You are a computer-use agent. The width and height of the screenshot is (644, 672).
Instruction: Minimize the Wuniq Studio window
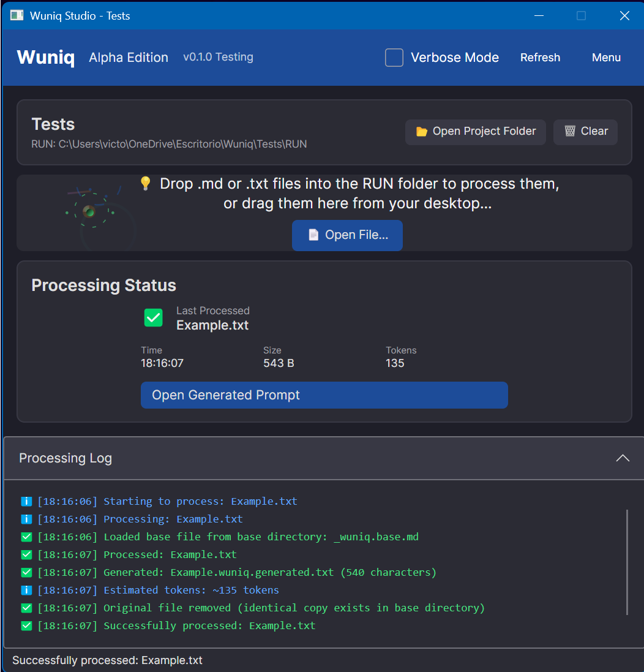(539, 16)
